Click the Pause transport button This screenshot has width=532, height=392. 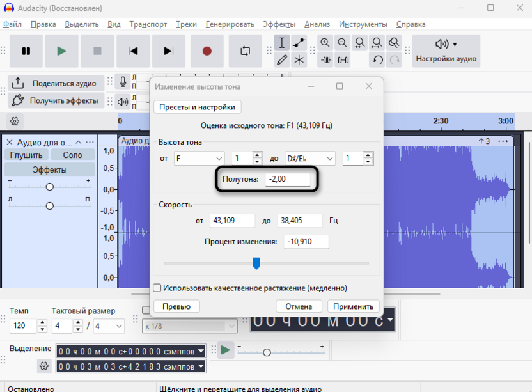[26, 51]
